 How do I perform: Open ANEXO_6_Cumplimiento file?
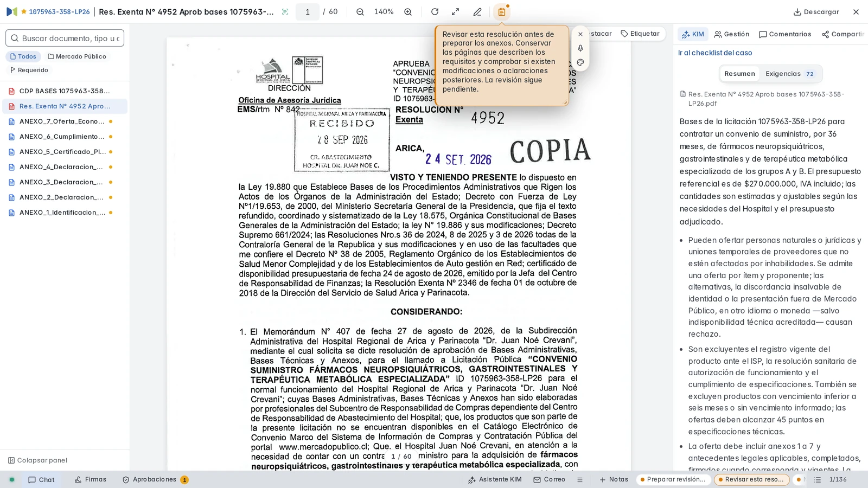(x=65, y=137)
